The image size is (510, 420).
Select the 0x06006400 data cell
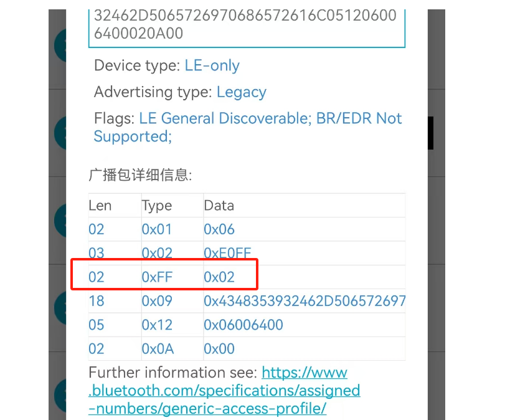[x=243, y=325]
